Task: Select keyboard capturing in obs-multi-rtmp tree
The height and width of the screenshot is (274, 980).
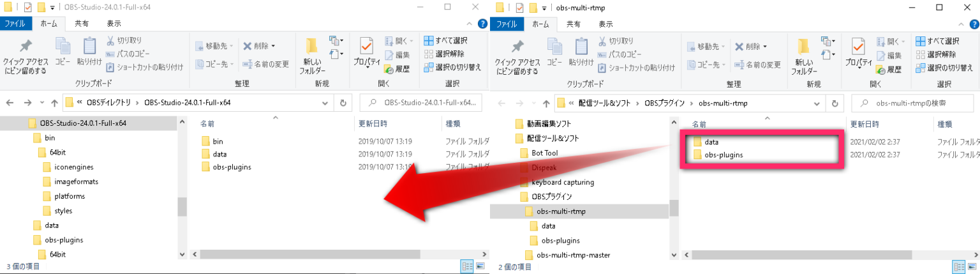Action: click(x=563, y=182)
